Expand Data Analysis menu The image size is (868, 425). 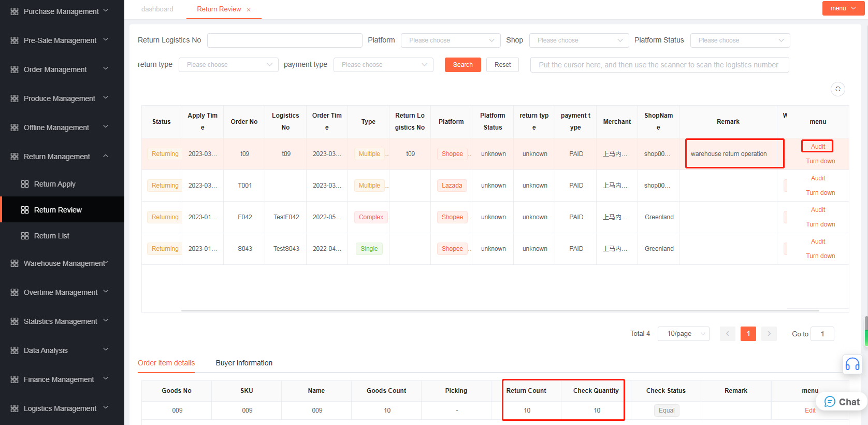(x=106, y=349)
